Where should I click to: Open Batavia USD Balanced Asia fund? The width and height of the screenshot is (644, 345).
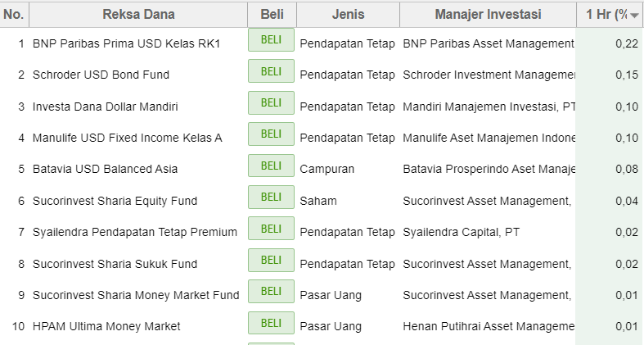105,169
